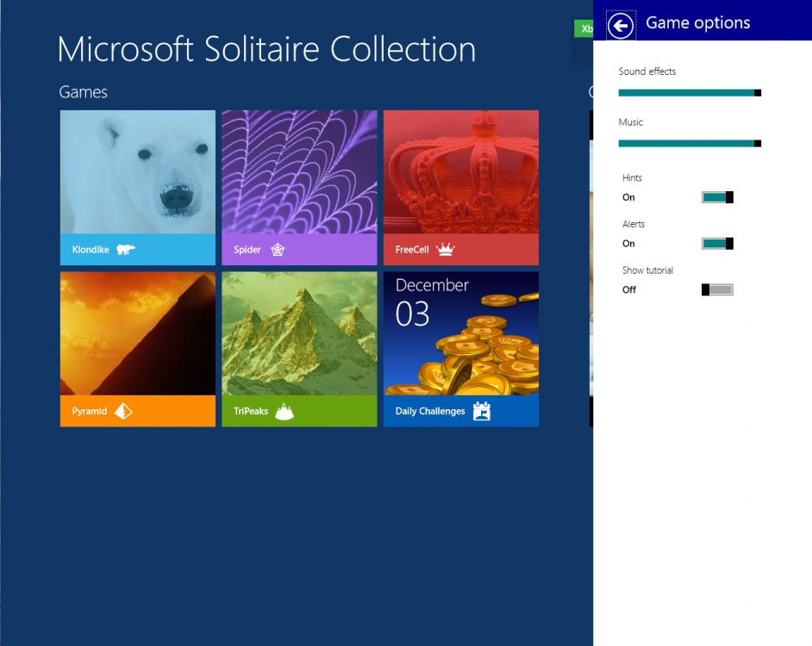812x646 pixels.
Task: Open the FreeCell red crown tile
Action: click(x=461, y=188)
